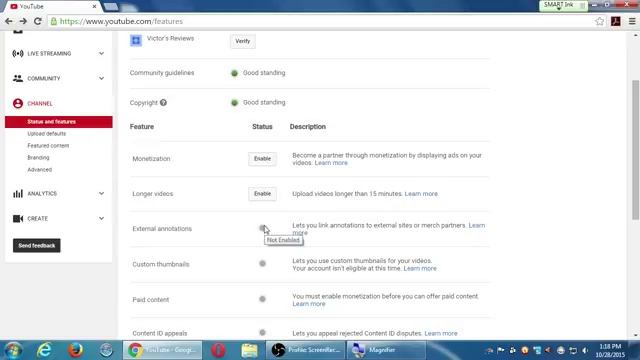Enable Longer videos
This screenshot has height=360, width=640.
(x=262, y=194)
